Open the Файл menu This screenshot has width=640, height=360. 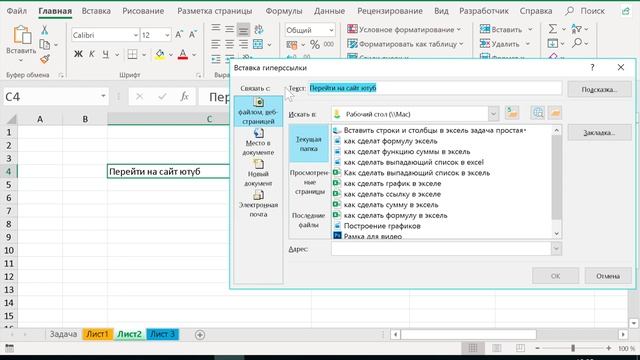click(x=17, y=11)
